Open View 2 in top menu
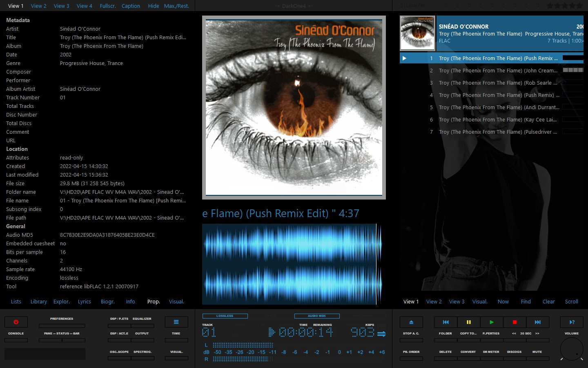 click(39, 6)
